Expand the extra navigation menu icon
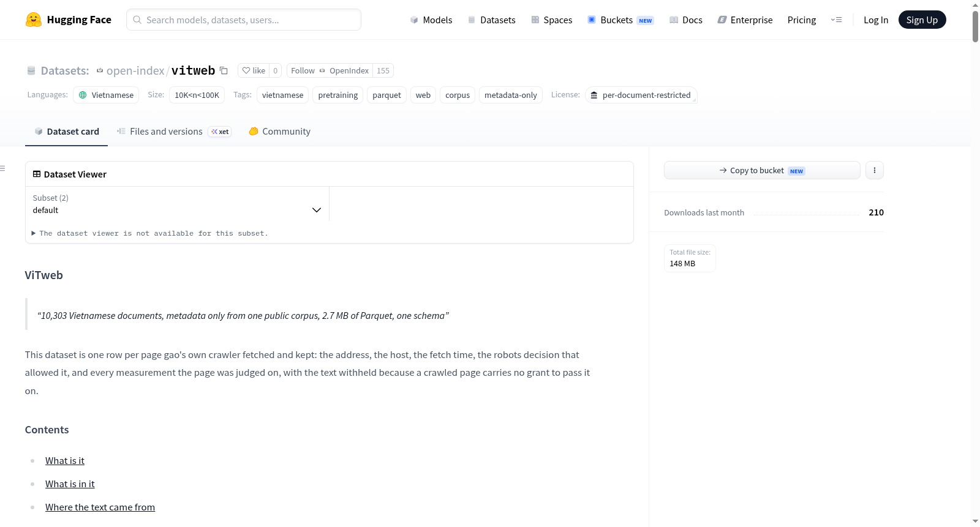This screenshot has height=527, width=980. coord(836,20)
